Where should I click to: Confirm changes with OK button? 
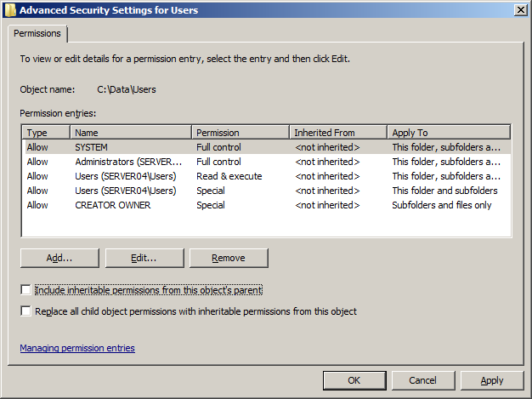[354, 380]
